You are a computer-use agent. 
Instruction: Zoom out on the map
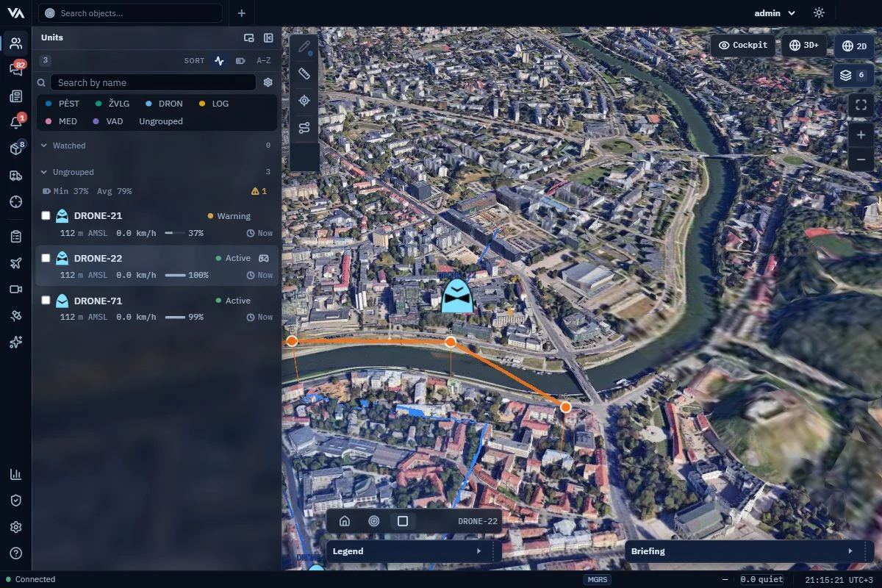(x=861, y=159)
